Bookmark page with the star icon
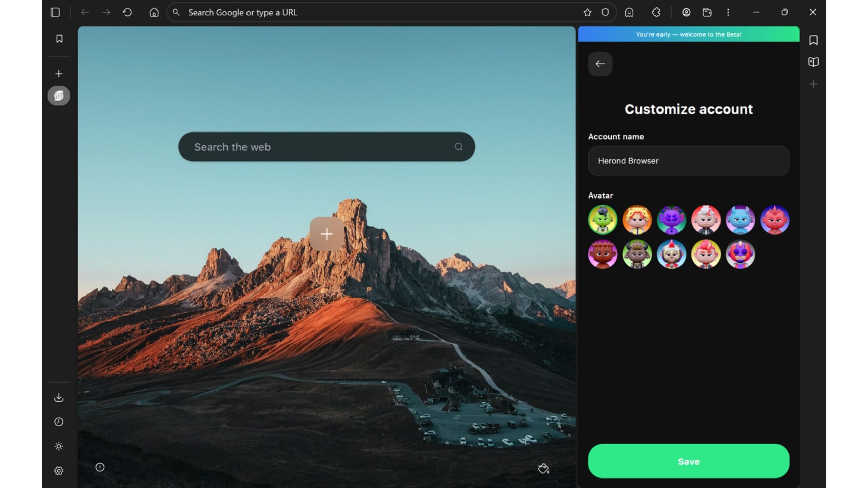Viewport: 868px width, 488px height. [587, 13]
